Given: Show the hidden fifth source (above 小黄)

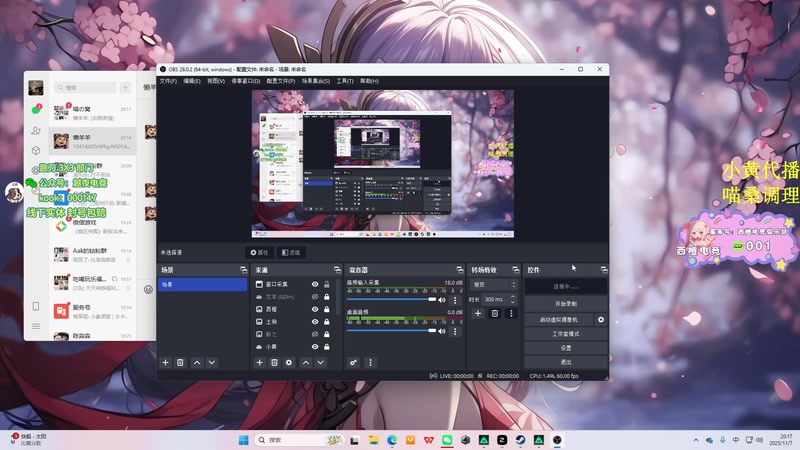Looking at the screenshot, I should coord(315,334).
